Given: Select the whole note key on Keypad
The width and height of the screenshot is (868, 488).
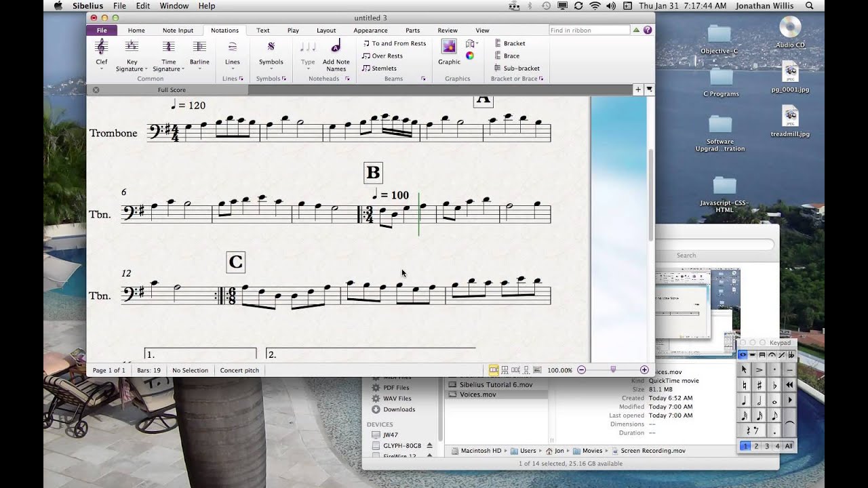Looking at the screenshot, I should pyautogui.click(x=774, y=401).
